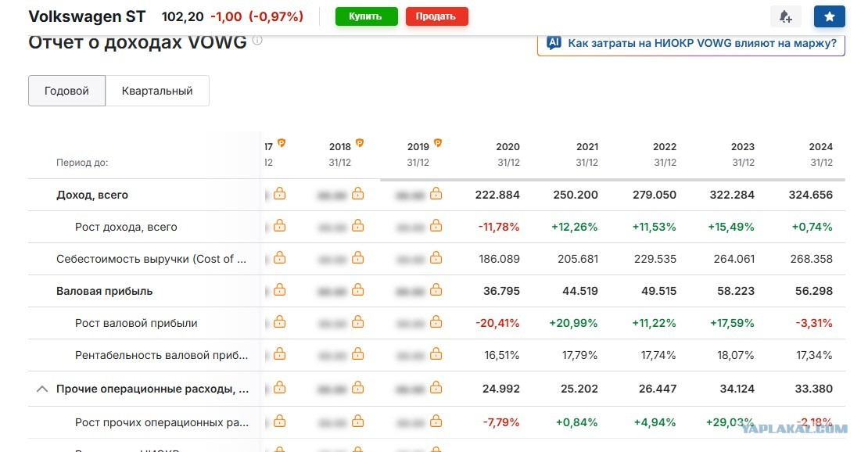This screenshot has width=868, height=452.
Task: Click the +15,49% growth value
Action: coord(730,227)
